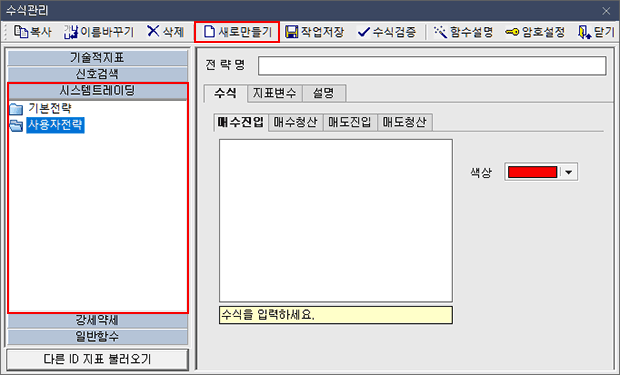
Task: Select the 매도진입 tab
Action: click(x=350, y=122)
